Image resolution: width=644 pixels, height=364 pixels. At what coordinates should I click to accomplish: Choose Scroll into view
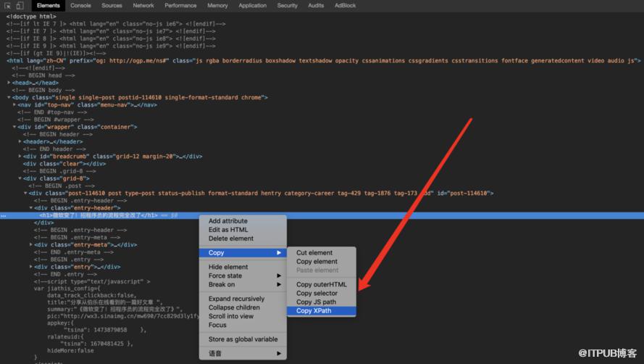[243, 316]
